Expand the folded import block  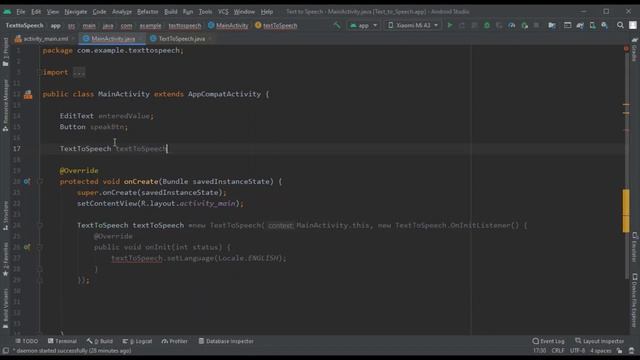(79, 73)
